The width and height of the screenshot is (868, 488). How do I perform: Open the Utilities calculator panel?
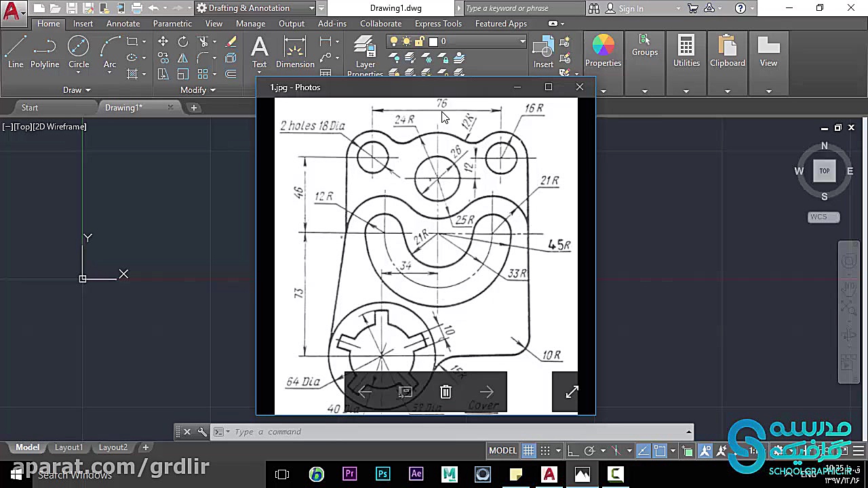click(686, 52)
